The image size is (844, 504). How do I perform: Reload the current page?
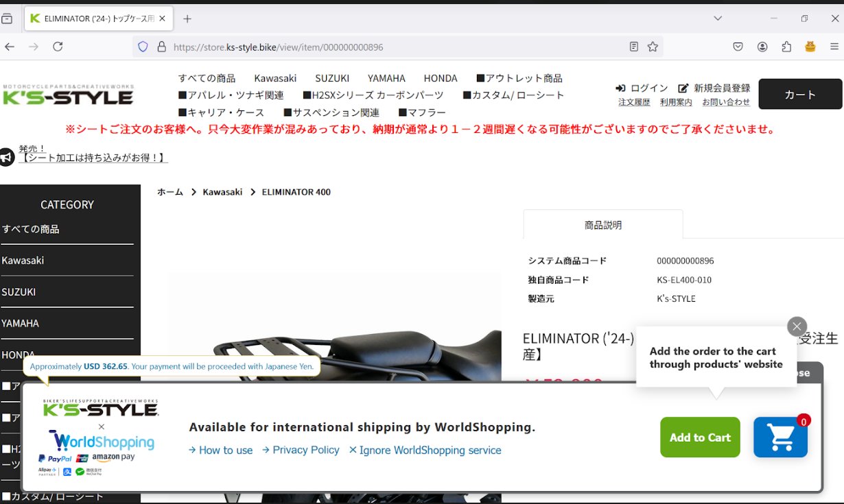click(x=58, y=47)
